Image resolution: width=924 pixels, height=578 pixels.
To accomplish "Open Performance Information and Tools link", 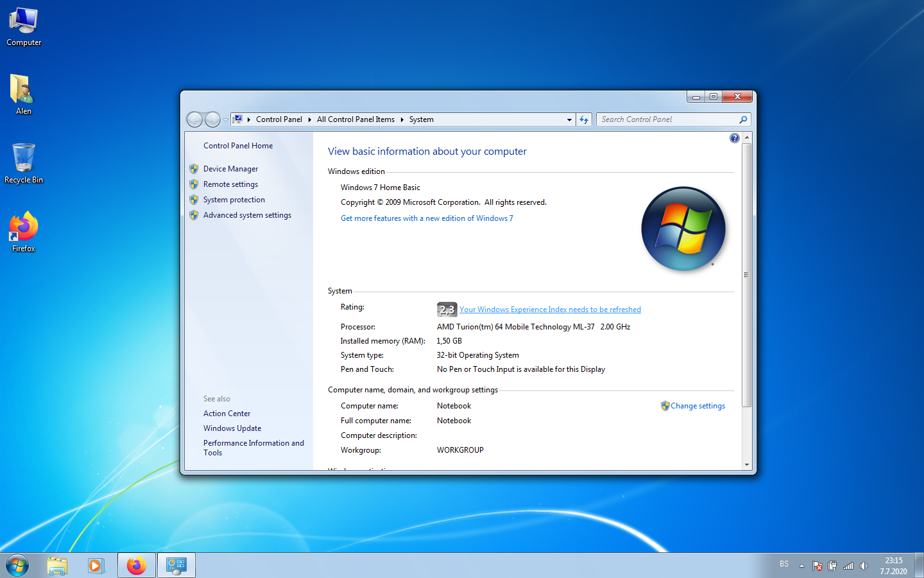I will [x=253, y=448].
